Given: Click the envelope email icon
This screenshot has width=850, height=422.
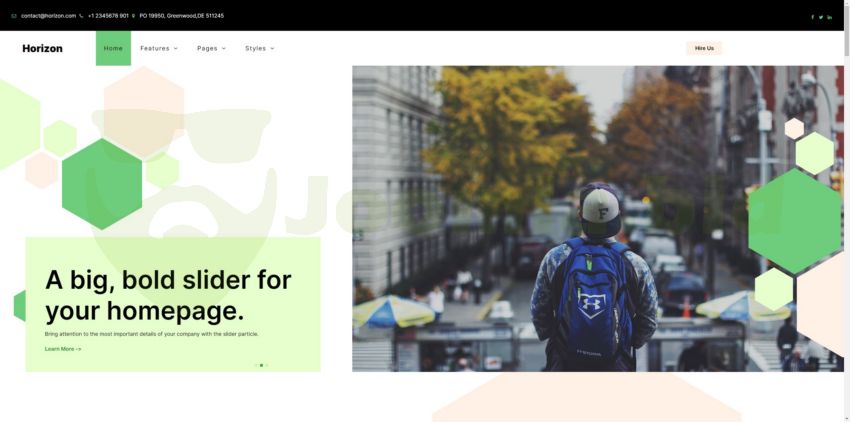Looking at the screenshot, I should pyautogui.click(x=14, y=16).
